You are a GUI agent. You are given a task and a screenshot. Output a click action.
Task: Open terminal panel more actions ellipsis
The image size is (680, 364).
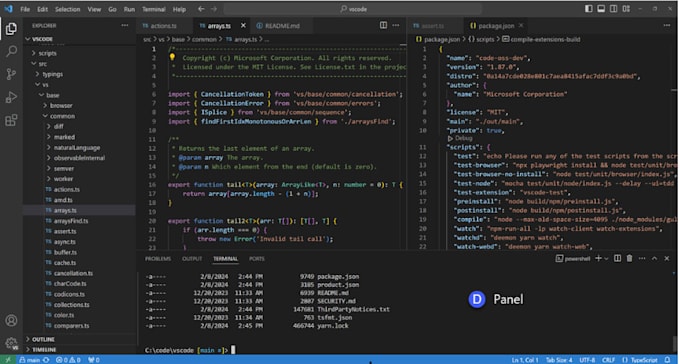pos(642,259)
